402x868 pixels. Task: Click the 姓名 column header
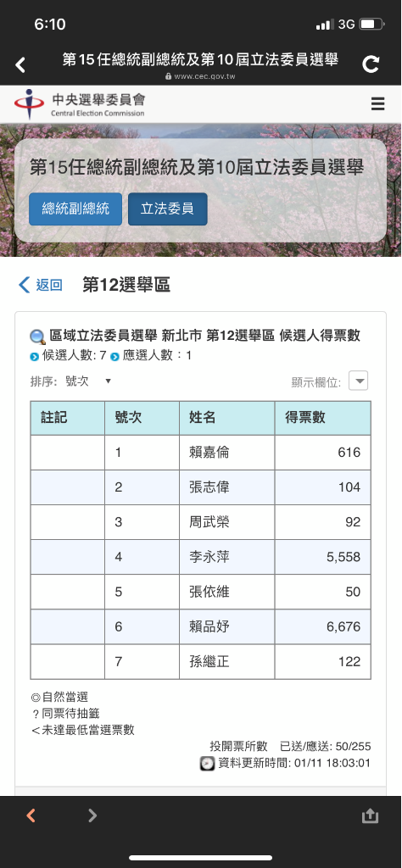coord(227,418)
